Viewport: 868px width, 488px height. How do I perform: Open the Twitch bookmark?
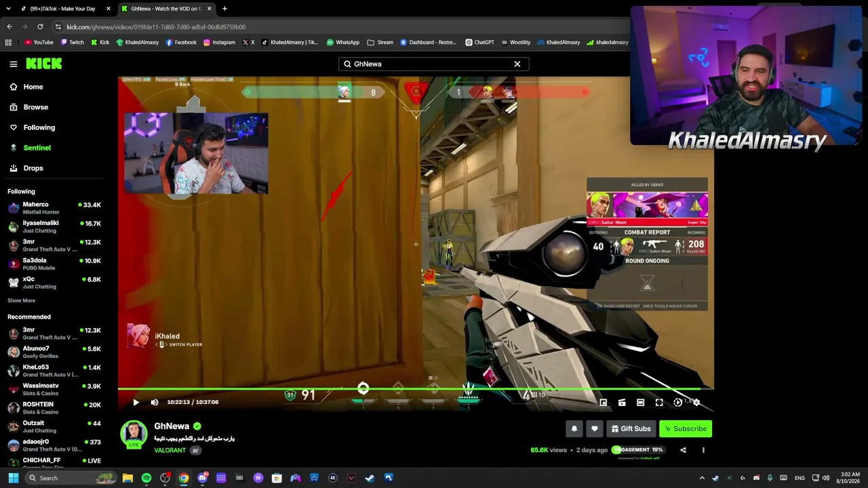click(72, 42)
